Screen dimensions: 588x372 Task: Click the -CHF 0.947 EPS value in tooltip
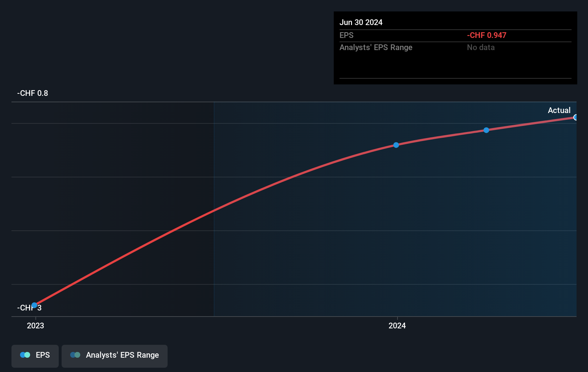pos(486,35)
